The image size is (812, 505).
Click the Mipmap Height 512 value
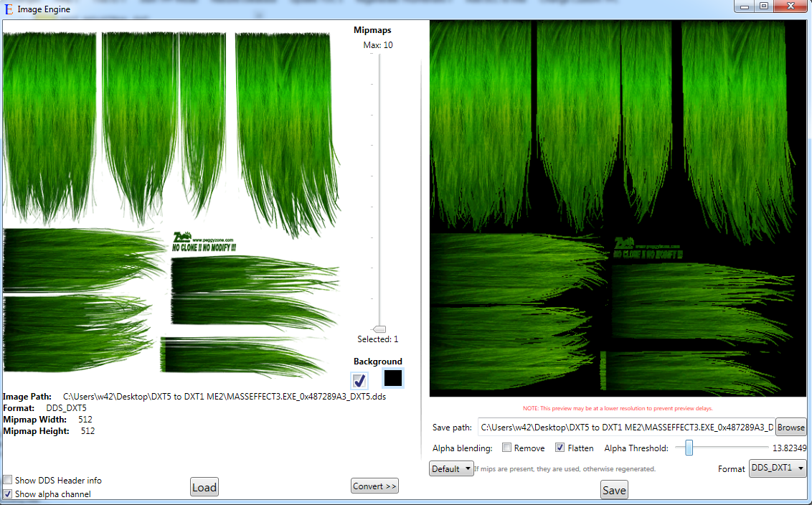point(88,431)
